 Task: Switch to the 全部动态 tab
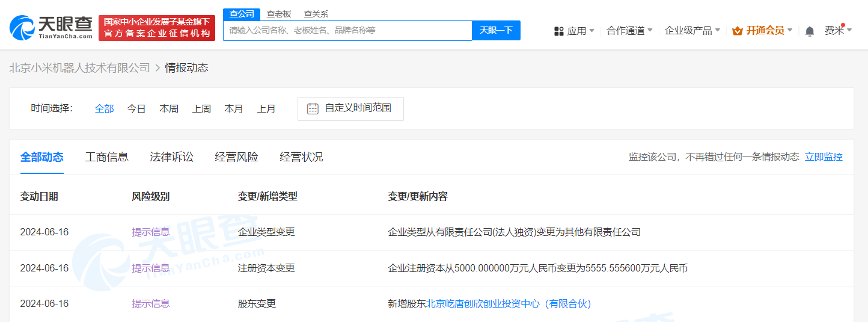click(42, 157)
